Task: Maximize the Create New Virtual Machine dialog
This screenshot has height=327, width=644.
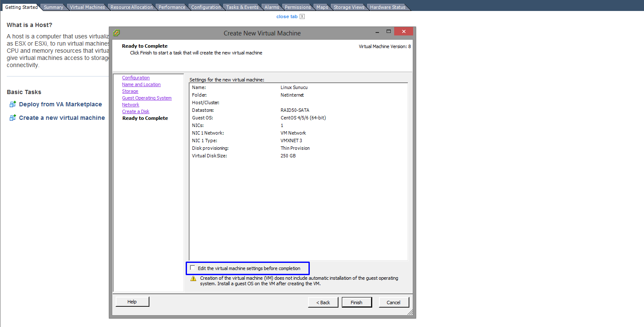Action: click(388, 32)
